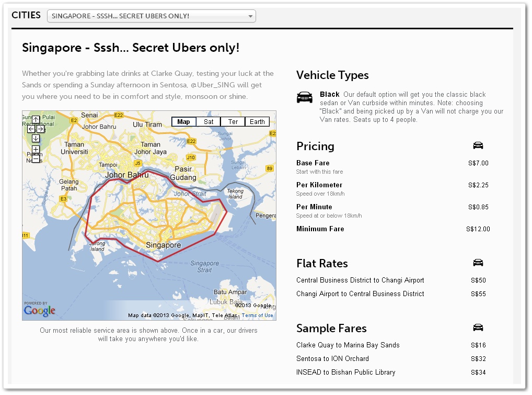Click the Singapore page title heading
The image size is (532, 395).
[131, 48]
